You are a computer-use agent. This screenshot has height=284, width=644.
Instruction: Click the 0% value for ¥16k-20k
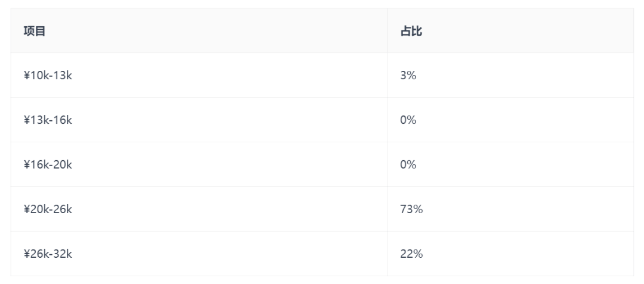tap(408, 165)
